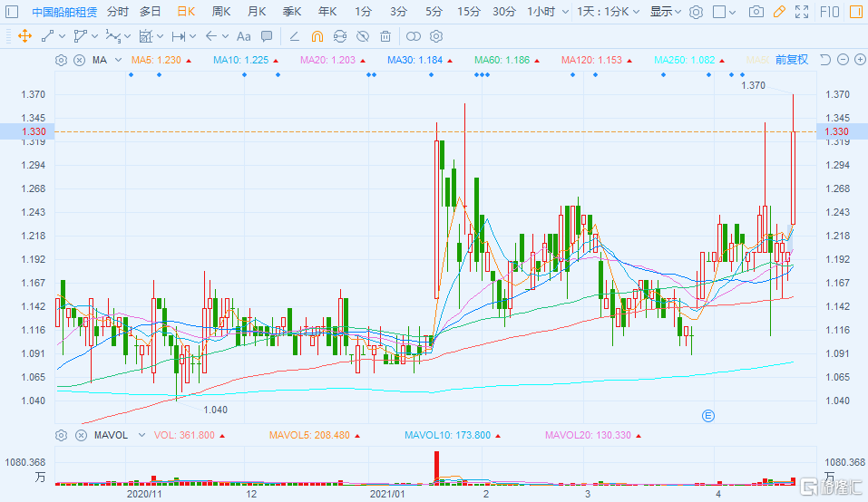This screenshot has height=502, width=868.
Task: Toggle the pencil drawing toolbar
Action: click(779, 12)
